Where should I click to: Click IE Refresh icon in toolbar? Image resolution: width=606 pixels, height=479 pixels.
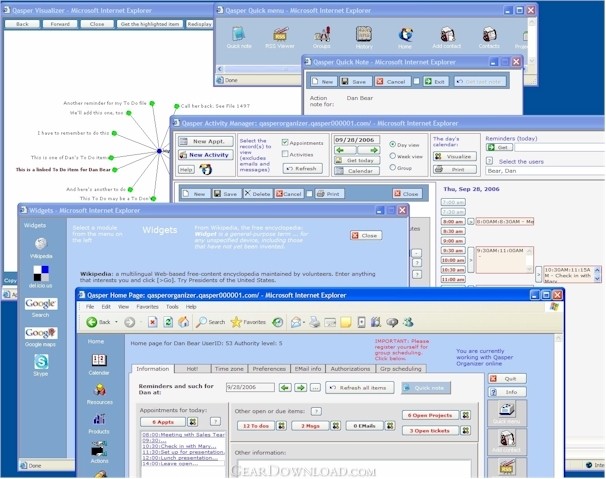point(168,322)
